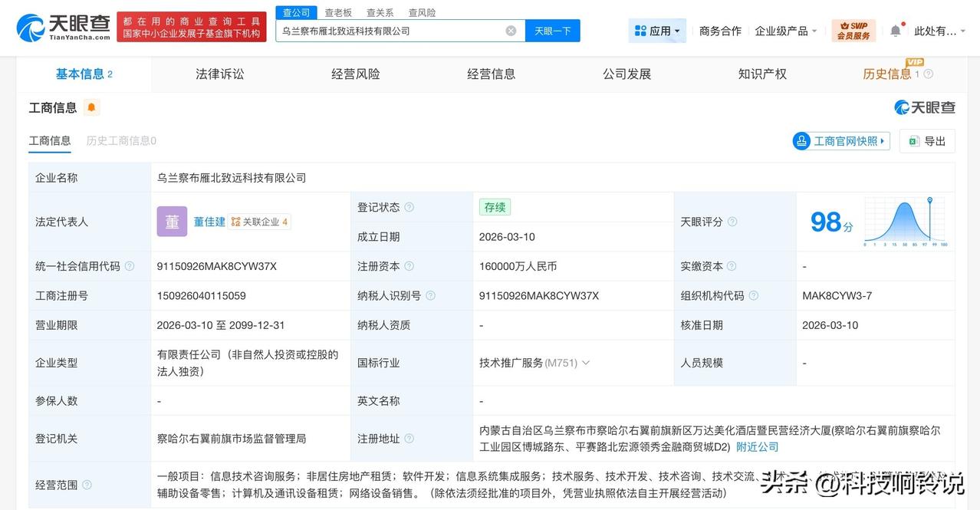Click the export icon on the 导出 button

(x=913, y=141)
